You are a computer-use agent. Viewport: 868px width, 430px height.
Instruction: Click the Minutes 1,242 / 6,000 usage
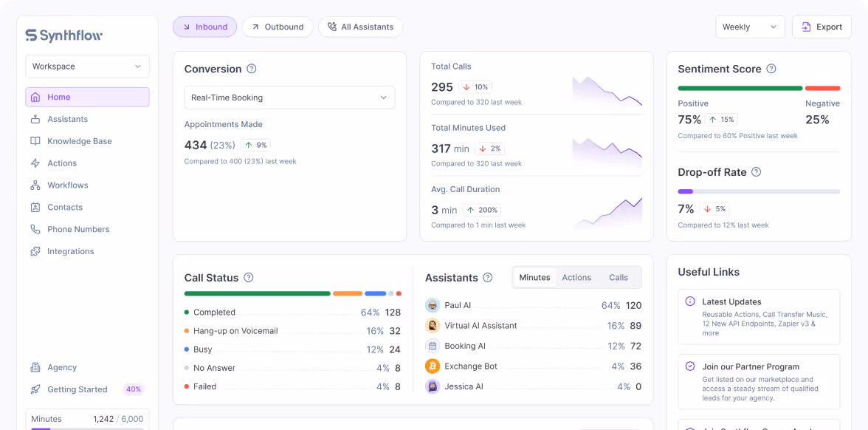point(87,419)
